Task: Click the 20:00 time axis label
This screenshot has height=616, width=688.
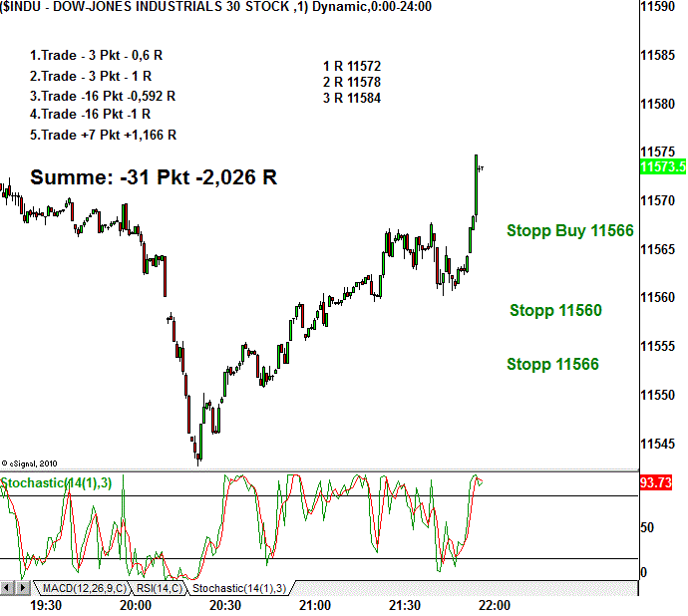Action: (x=136, y=605)
